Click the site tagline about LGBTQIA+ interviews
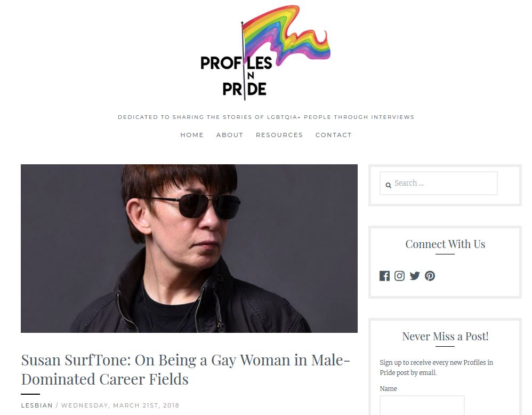 coord(266,117)
